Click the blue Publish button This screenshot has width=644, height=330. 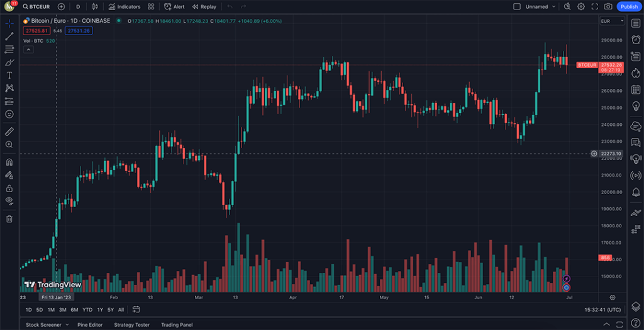click(x=628, y=6)
